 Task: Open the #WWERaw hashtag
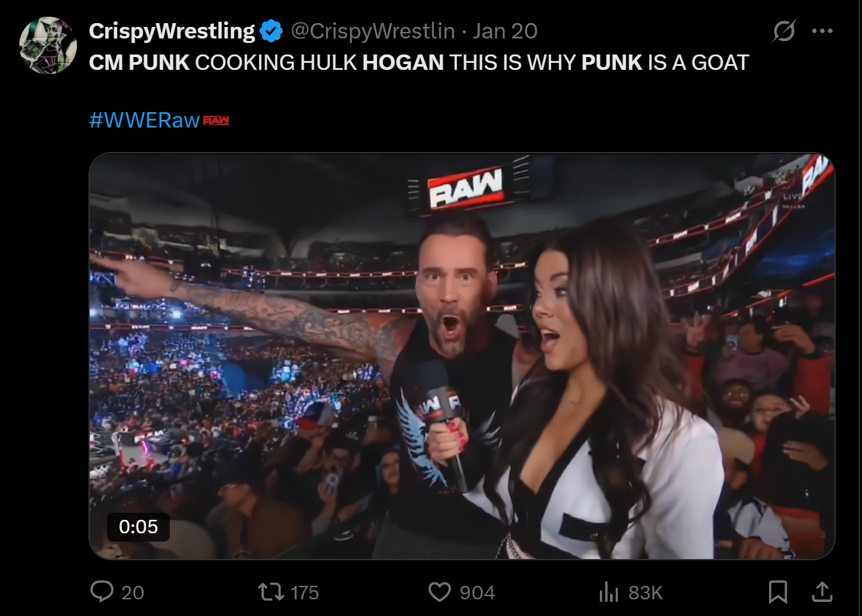click(145, 120)
